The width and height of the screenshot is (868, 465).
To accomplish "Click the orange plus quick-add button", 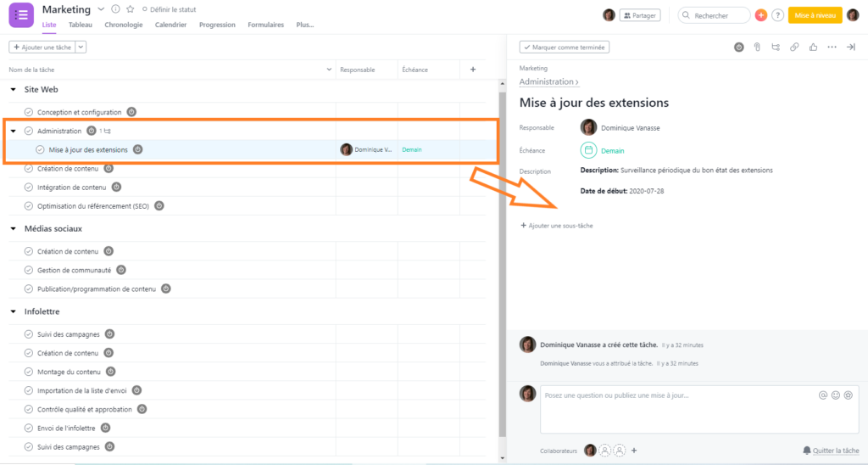I will (x=760, y=15).
